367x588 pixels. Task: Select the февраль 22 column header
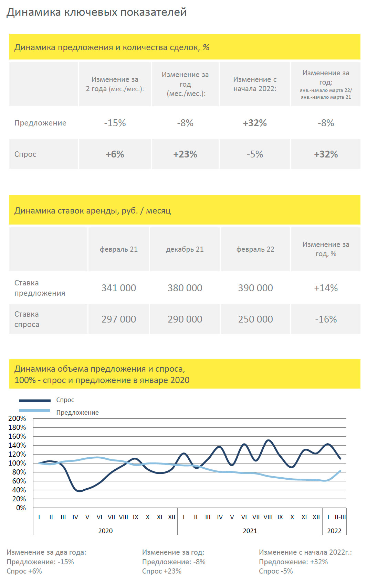(255, 249)
